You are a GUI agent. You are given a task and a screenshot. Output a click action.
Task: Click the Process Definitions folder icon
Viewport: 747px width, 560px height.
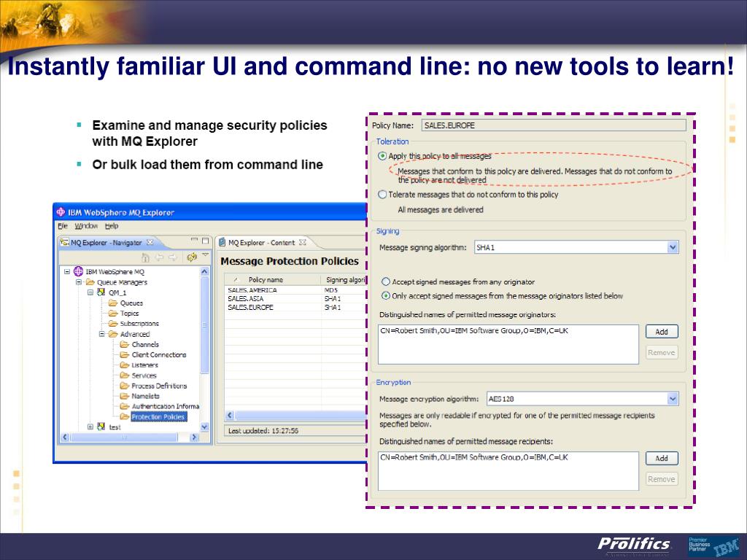point(124,386)
